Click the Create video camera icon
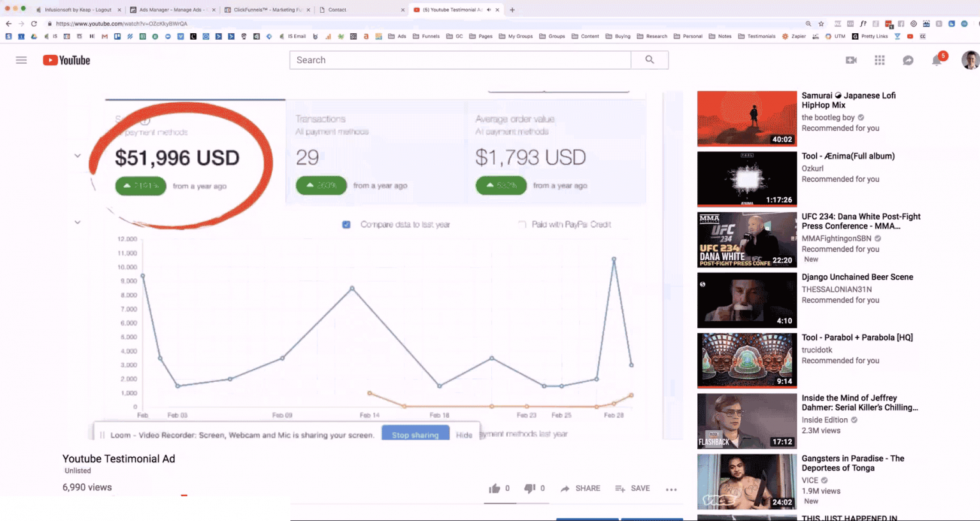Image resolution: width=980 pixels, height=521 pixels. (850, 59)
